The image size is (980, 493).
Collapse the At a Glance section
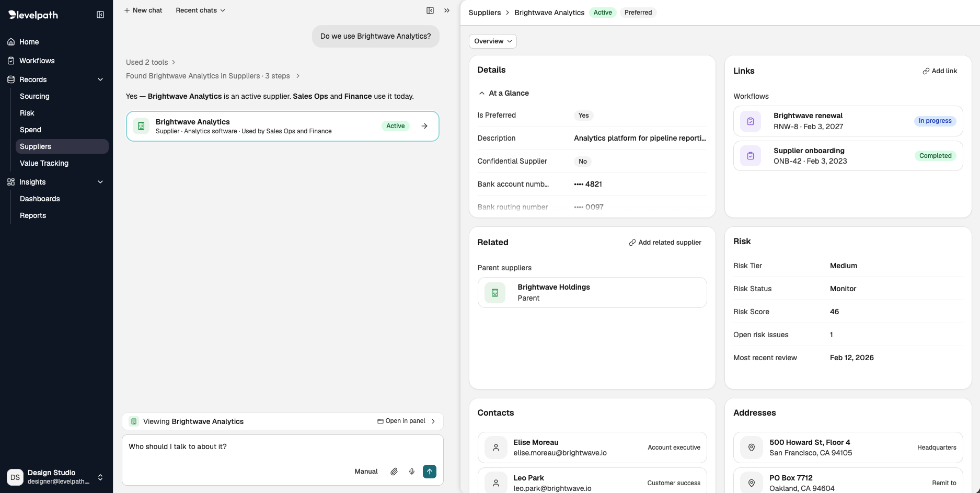click(x=503, y=93)
